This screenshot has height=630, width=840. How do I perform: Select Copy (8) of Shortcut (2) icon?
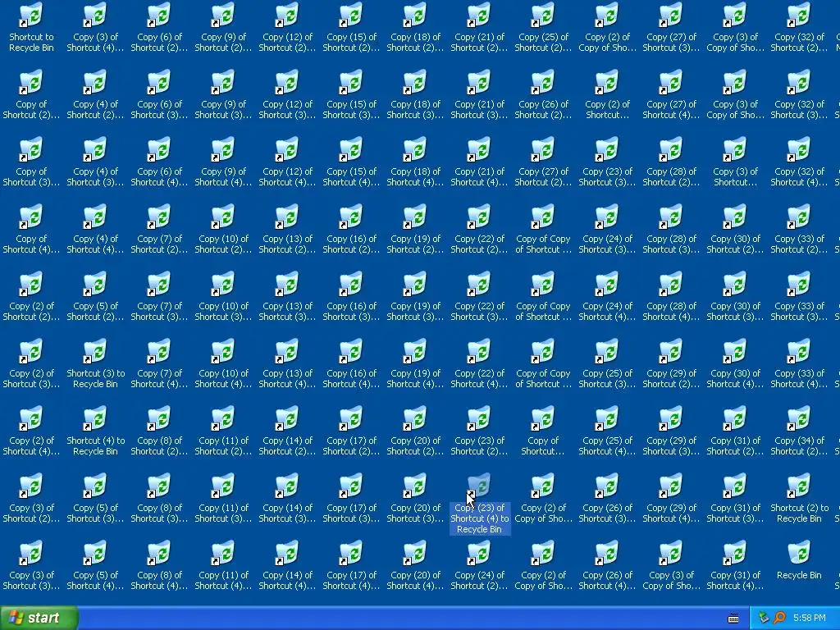point(159,431)
